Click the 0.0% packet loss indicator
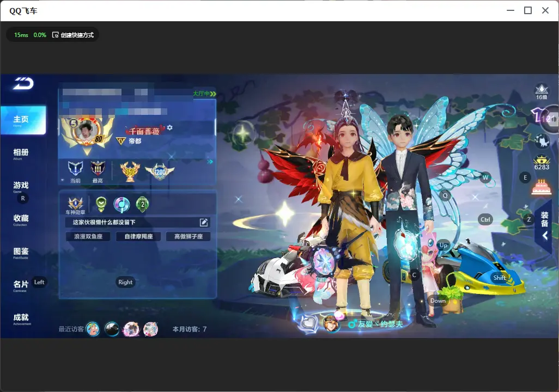 point(40,35)
